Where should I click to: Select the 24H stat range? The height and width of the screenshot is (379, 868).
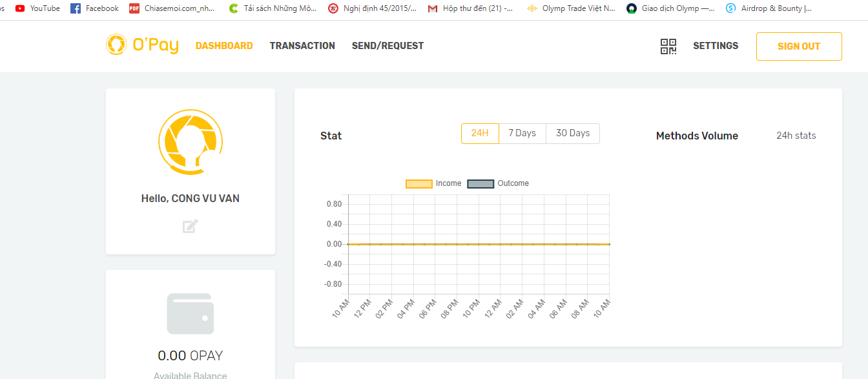click(x=480, y=133)
